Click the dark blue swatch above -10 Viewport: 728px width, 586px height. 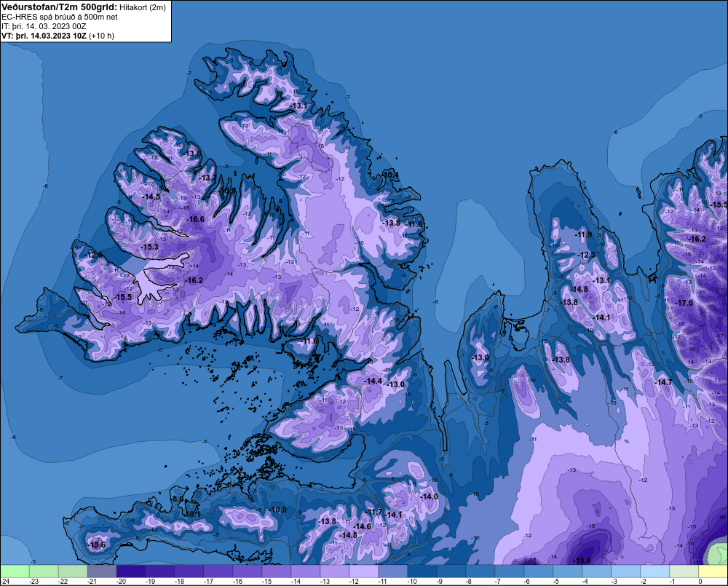pos(422,571)
